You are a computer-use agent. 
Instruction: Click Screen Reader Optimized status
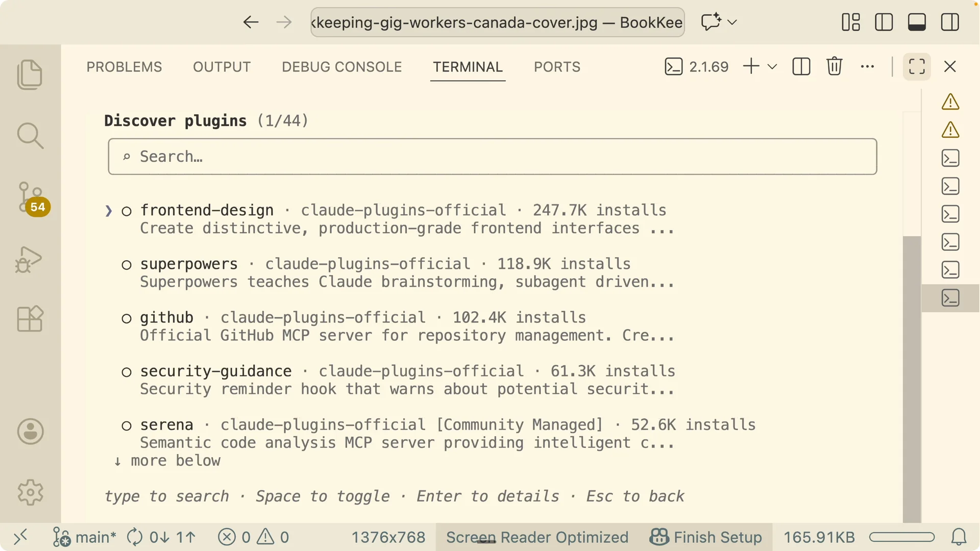537,537
